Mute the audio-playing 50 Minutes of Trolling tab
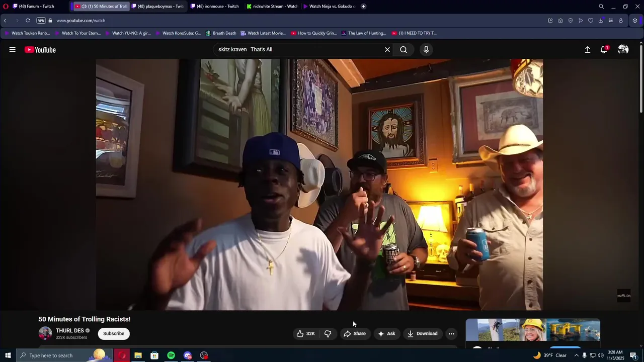The image size is (644, 362). click(x=84, y=7)
